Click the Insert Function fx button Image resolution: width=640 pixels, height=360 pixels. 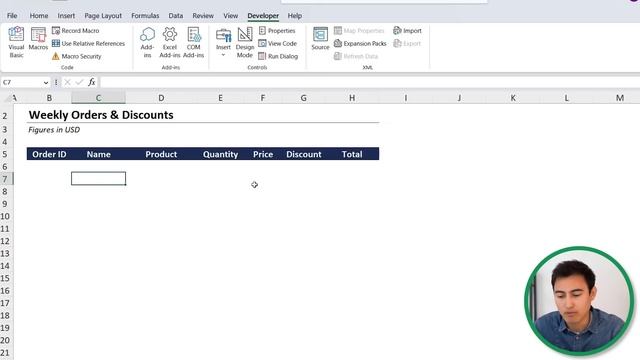pyautogui.click(x=92, y=82)
